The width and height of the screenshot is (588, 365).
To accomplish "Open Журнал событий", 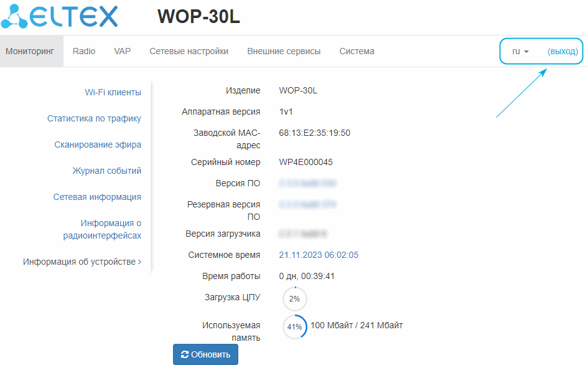I will click(x=107, y=171).
